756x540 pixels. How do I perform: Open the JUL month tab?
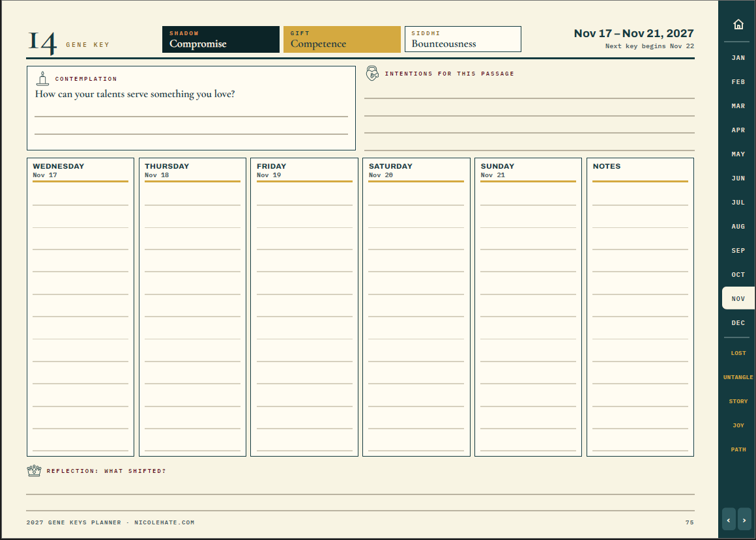click(x=738, y=203)
